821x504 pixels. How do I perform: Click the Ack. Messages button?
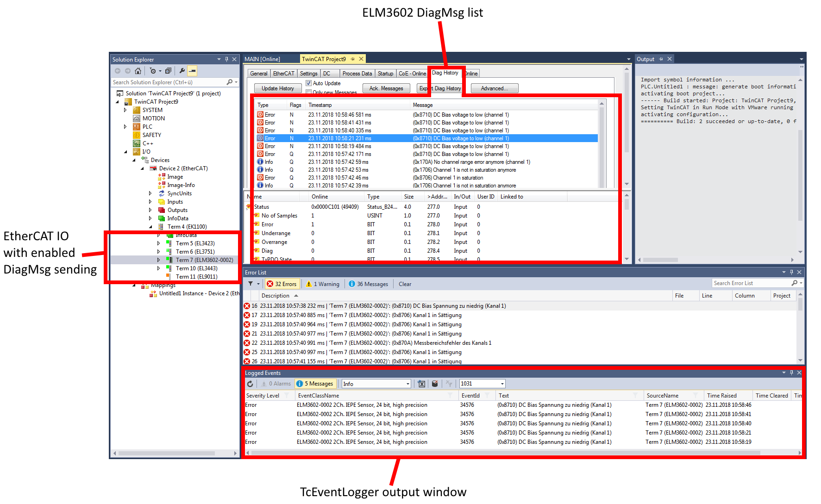[386, 88]
